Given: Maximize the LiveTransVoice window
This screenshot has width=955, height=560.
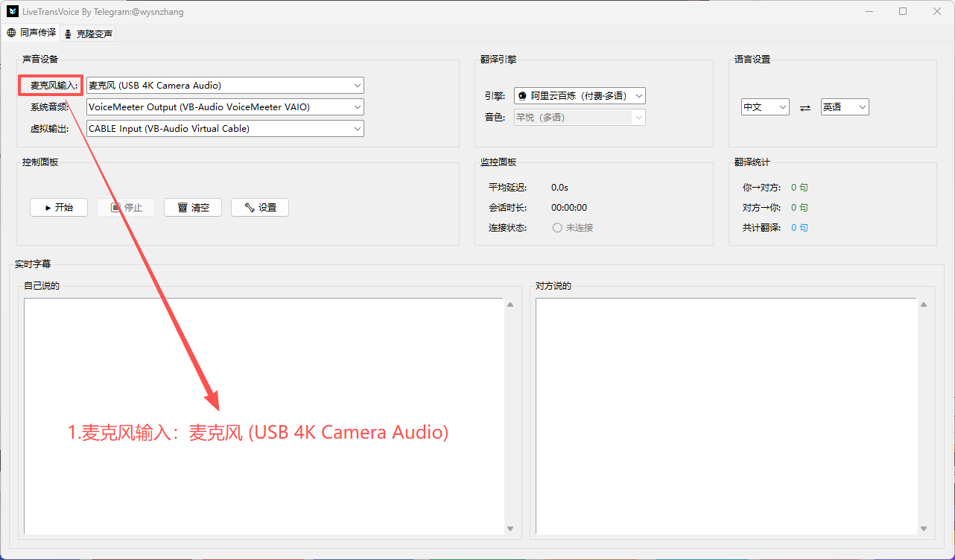Looking at the screenshot, I should pos(903,11).
